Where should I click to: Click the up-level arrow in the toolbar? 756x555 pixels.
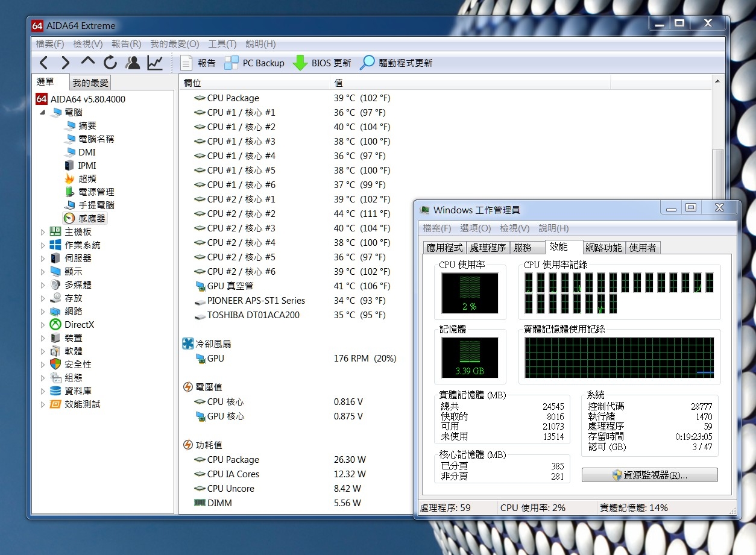coord(88,62)
